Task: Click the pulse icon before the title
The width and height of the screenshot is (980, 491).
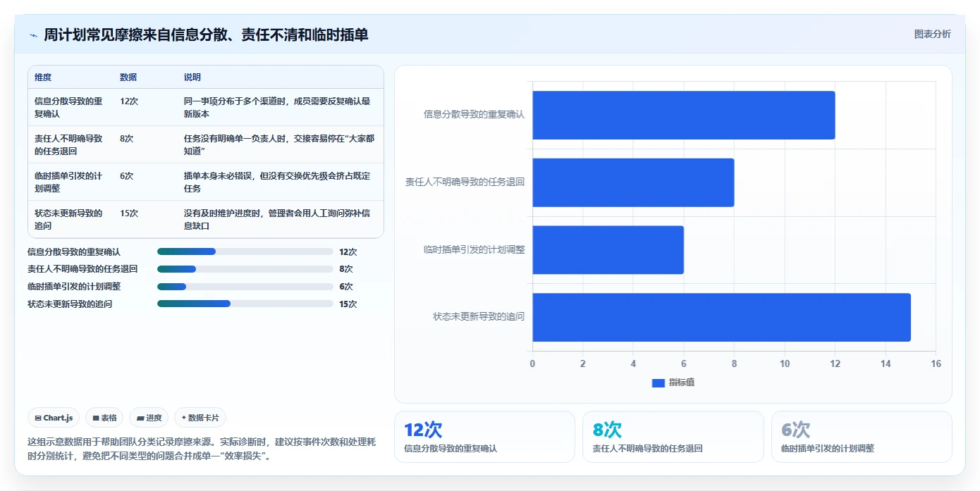Action: tap(33, 35)
